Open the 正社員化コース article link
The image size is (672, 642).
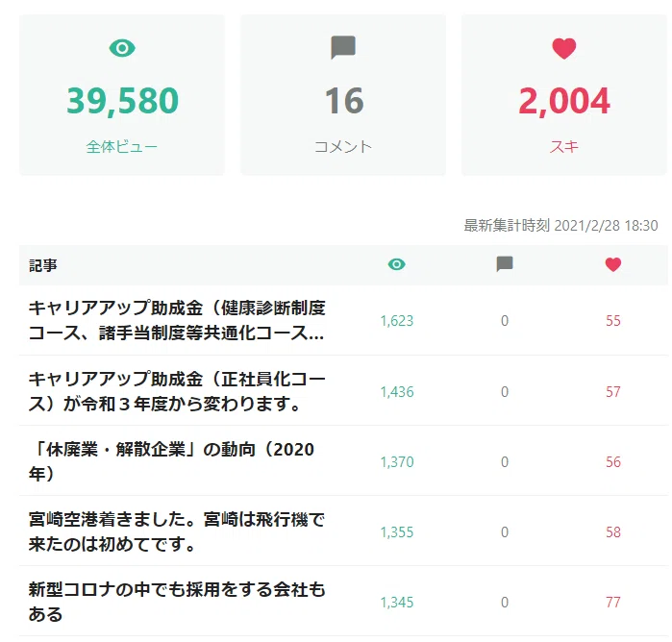(x=177, y=391)
